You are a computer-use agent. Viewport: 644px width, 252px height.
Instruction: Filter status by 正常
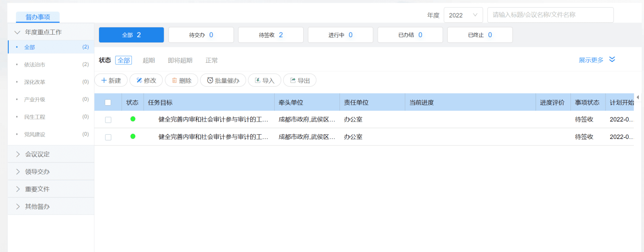212,61
